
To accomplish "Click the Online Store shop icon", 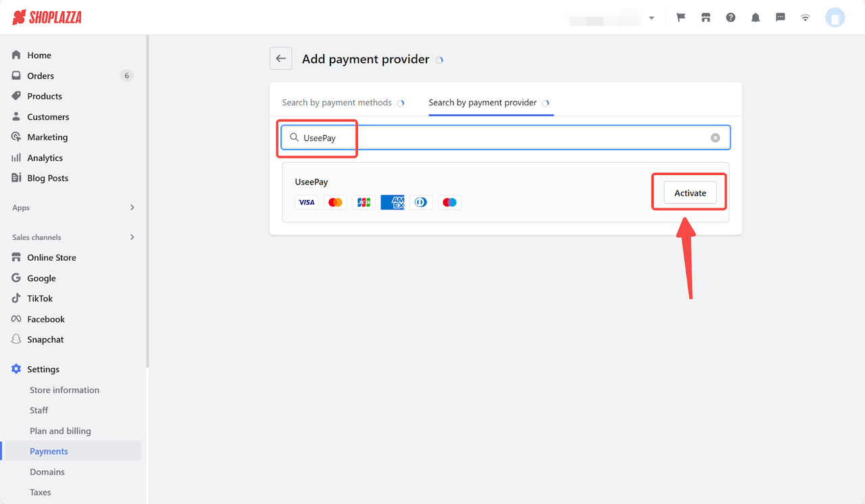I will 16,257.
